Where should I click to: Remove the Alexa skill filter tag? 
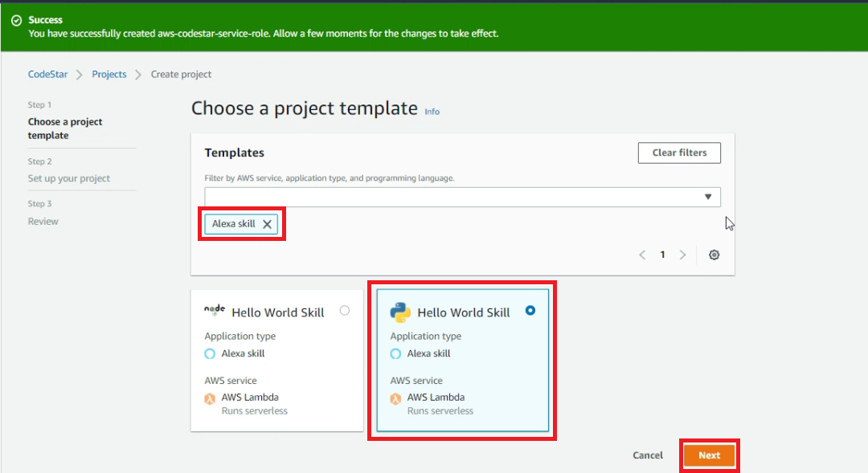(x=267, y=224)
